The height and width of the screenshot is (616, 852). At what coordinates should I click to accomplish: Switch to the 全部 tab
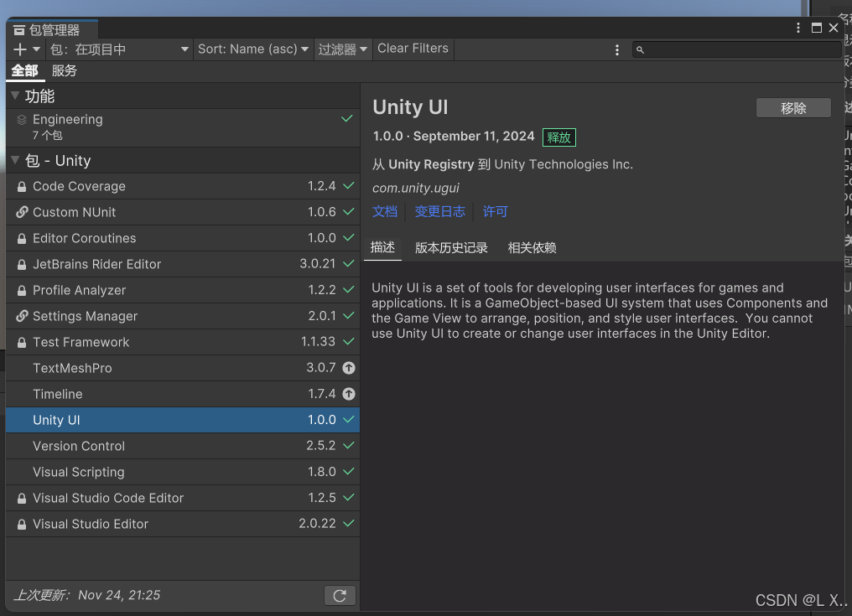point(25,71)
